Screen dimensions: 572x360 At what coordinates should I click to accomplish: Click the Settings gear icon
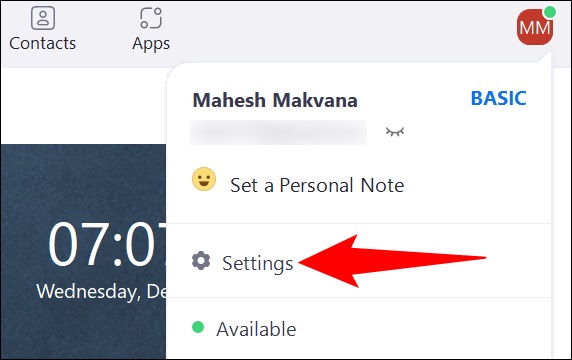[201, 261]
